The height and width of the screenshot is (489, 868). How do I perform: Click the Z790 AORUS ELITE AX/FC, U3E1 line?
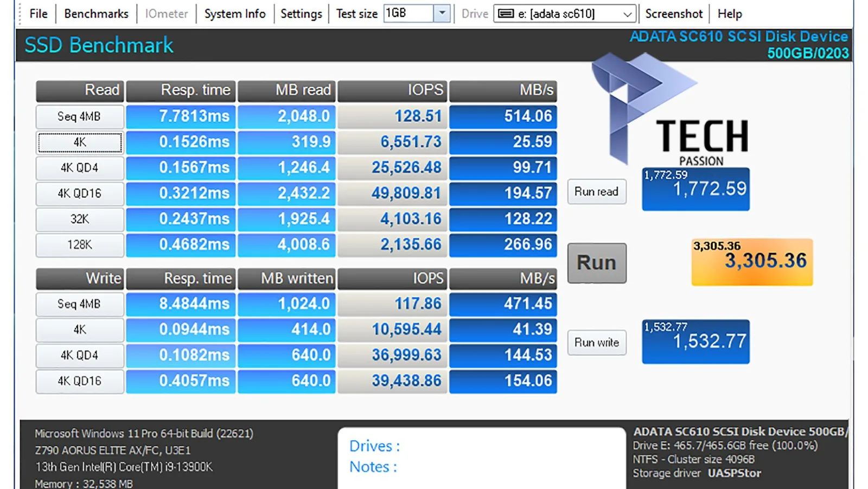[113, 451]
